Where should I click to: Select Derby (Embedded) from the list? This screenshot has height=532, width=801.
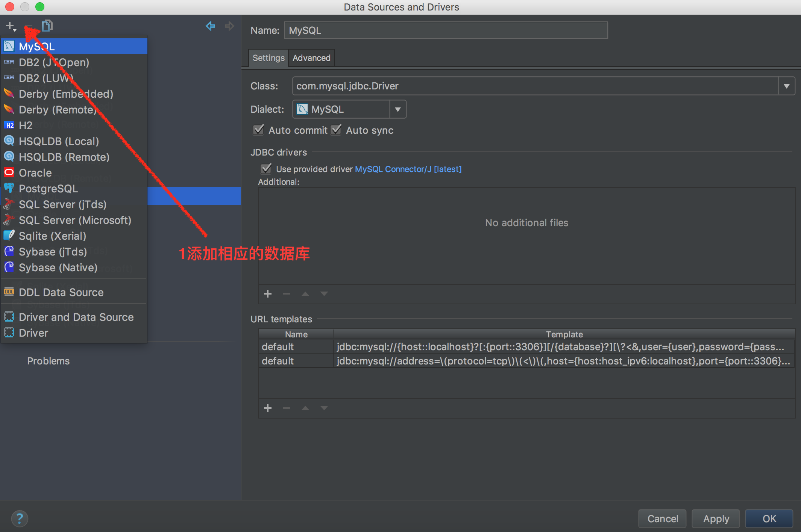[74, 94]
